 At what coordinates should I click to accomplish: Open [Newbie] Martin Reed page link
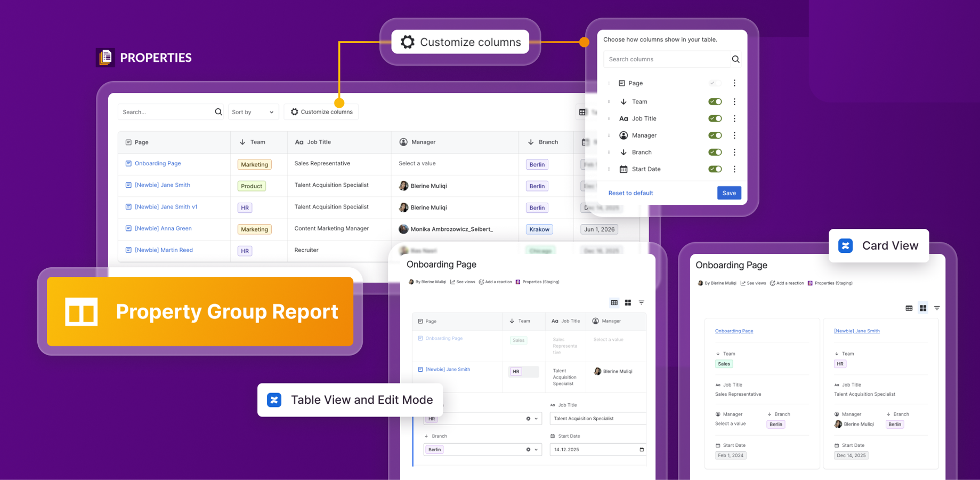(x=164, y=250)
